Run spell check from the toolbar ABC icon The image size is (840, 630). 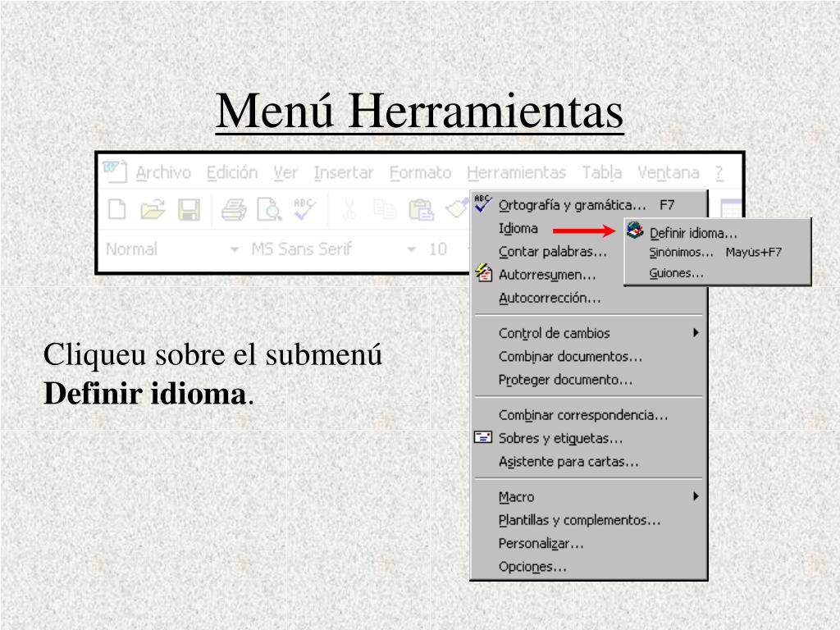pyautogui.click(x=304, y=209)
